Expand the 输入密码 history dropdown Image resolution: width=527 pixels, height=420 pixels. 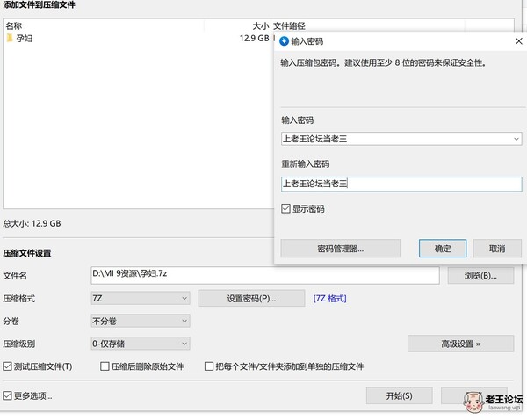point(515,139)
